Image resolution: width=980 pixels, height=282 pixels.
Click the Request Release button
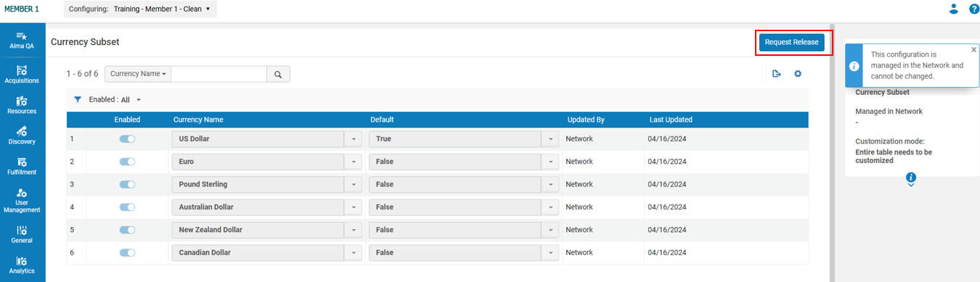click(792, 42)
